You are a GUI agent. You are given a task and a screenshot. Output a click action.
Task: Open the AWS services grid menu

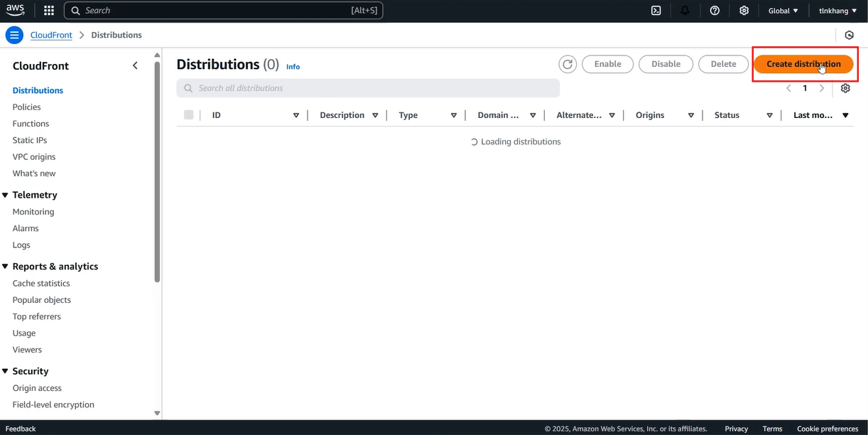click(x=49, y=11)
